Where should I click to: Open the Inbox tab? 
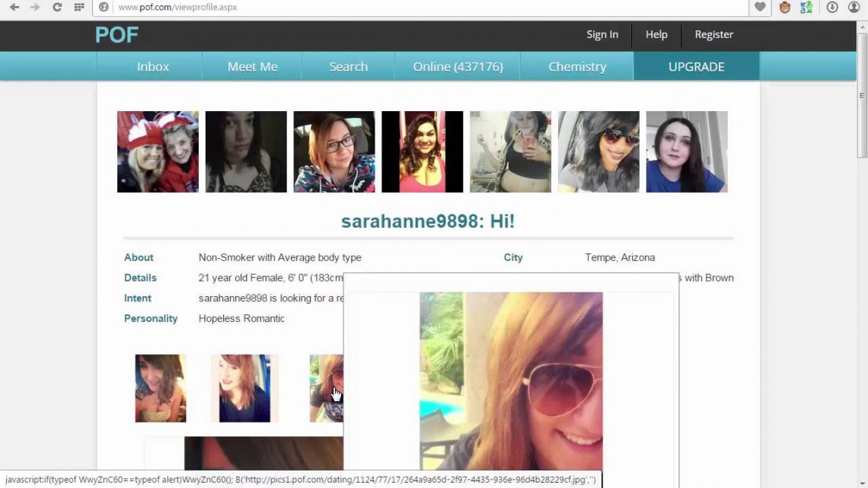152,66
